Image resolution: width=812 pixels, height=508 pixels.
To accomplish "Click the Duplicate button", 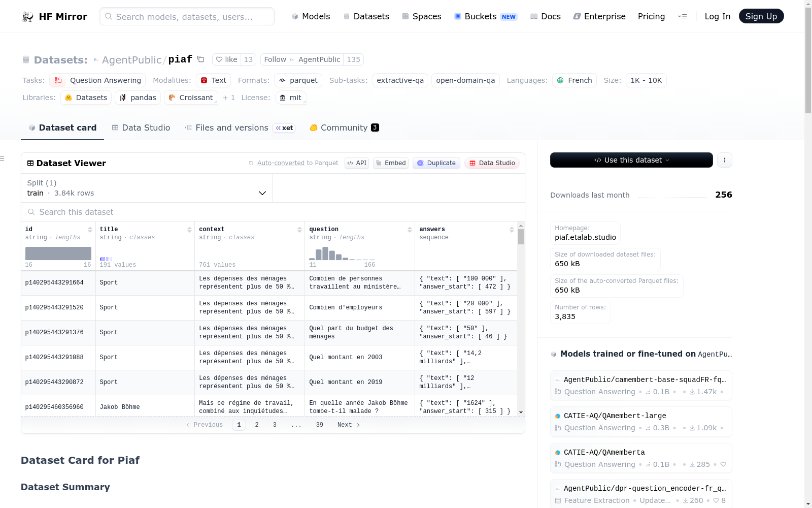I will (x=436, y=163).
